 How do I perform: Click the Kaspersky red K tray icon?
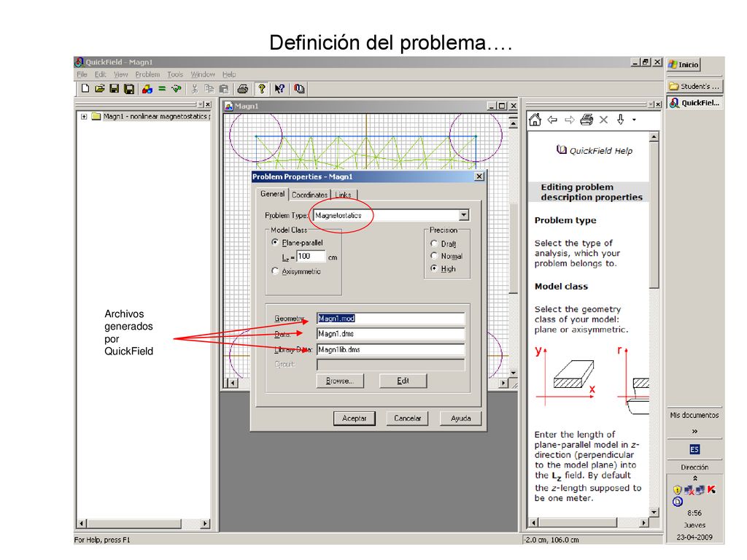click(712, 489)
